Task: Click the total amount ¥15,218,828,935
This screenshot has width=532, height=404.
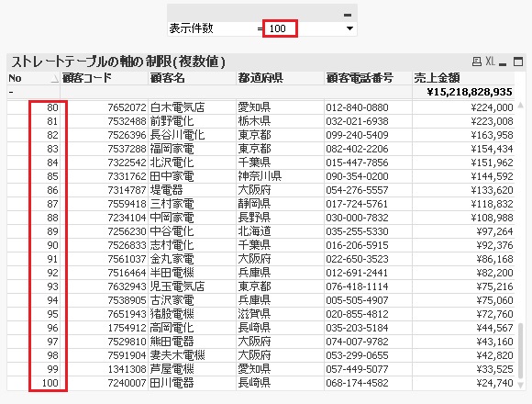Action: point(470,92)
